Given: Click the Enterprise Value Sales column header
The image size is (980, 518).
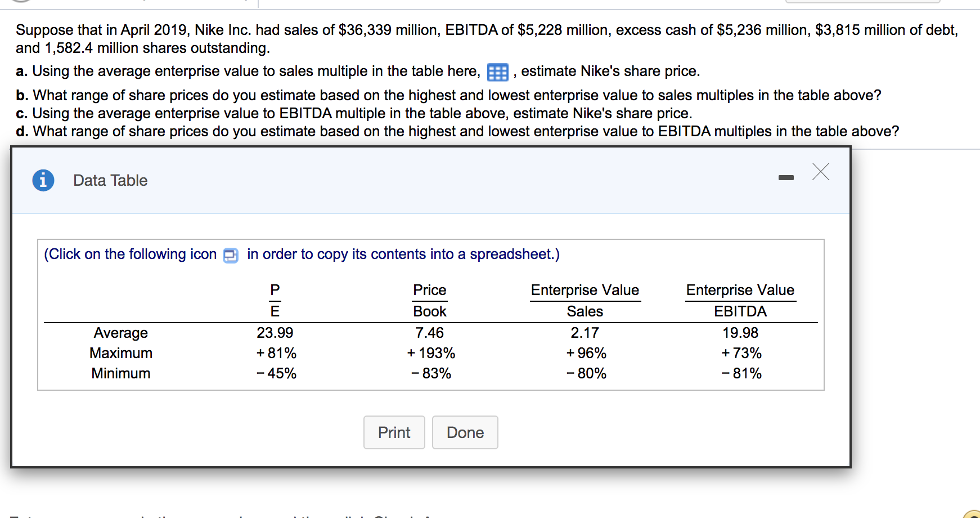Looking at the screenshot, I should [x=585, y=301].
